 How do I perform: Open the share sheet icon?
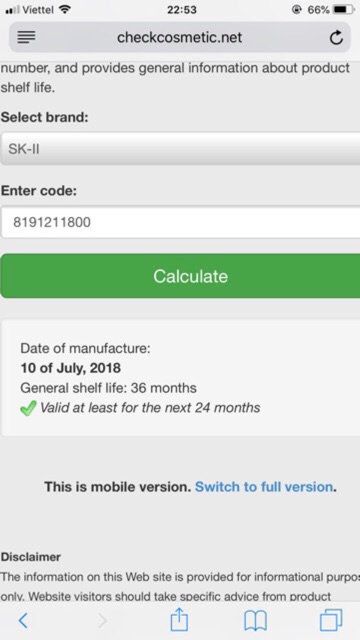pos(179,620)
